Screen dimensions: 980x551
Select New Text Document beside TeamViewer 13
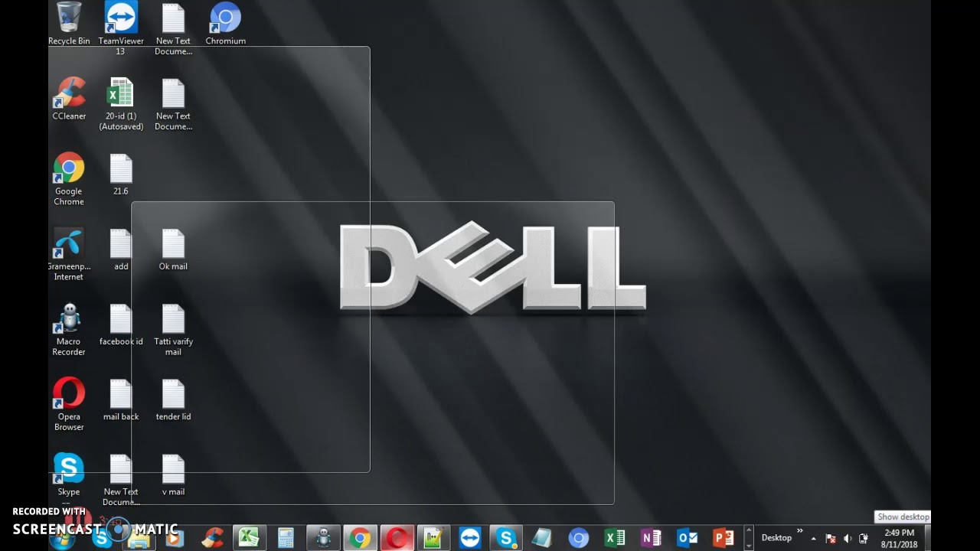pos(173,28)
